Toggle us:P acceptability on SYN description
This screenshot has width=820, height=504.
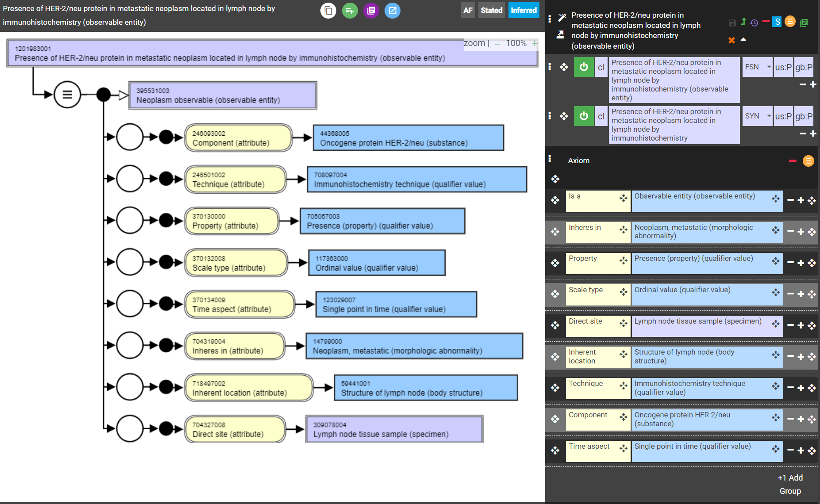[783, 116]
